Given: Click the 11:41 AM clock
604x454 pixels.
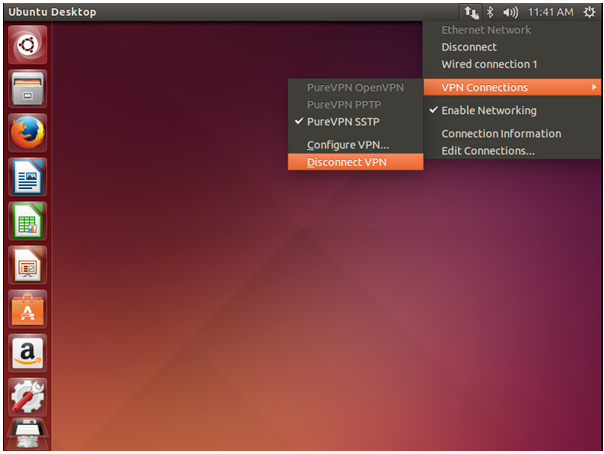Looking at the screenshot, I should click(x=550, y=12).
